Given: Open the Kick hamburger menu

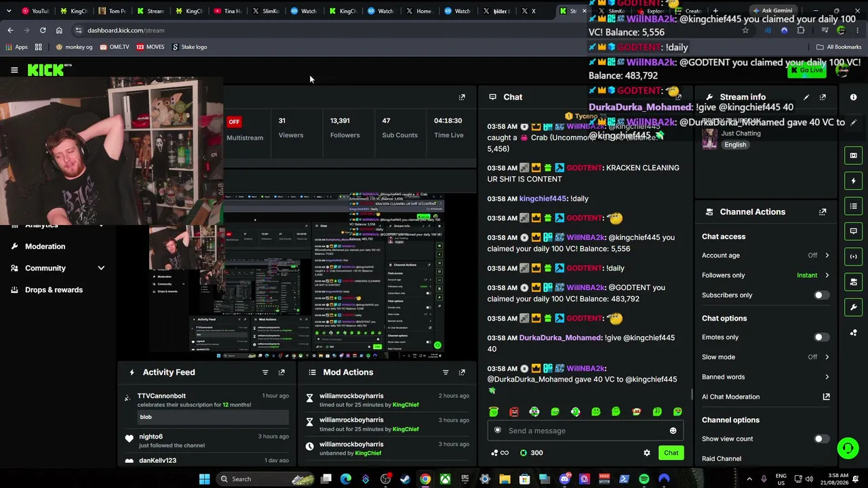Looking at the screenshot, I should 14,70.
